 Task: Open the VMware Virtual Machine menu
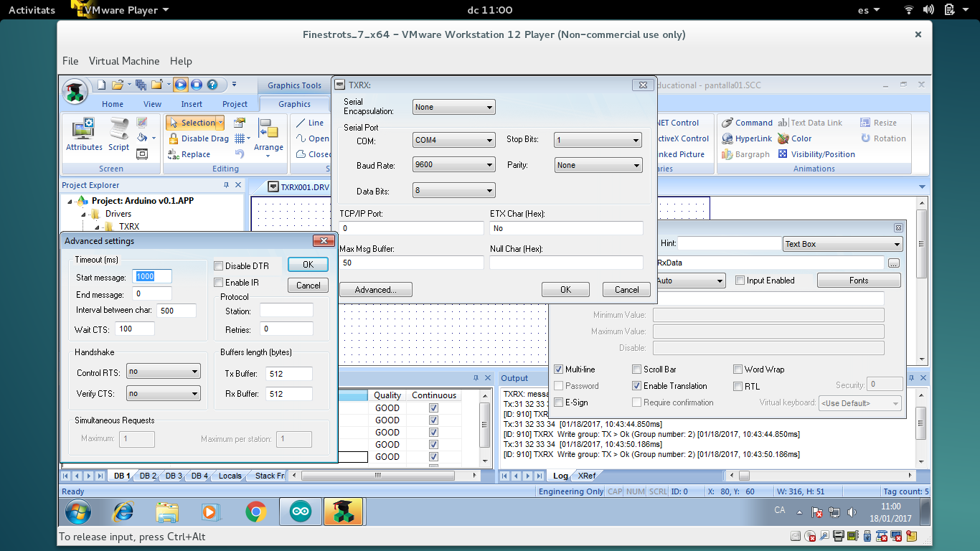coord(124,61)
